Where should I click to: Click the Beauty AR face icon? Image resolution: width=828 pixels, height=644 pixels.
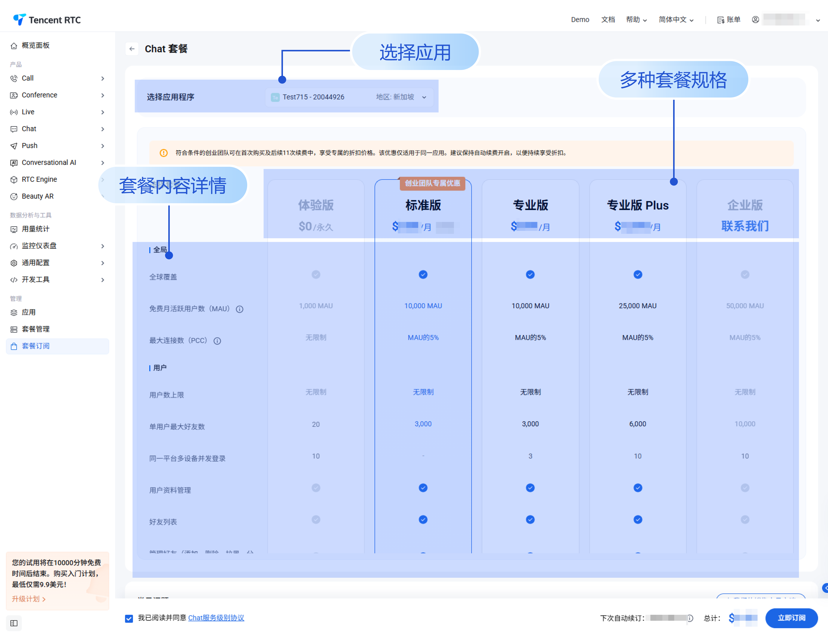tap(14, 196)
